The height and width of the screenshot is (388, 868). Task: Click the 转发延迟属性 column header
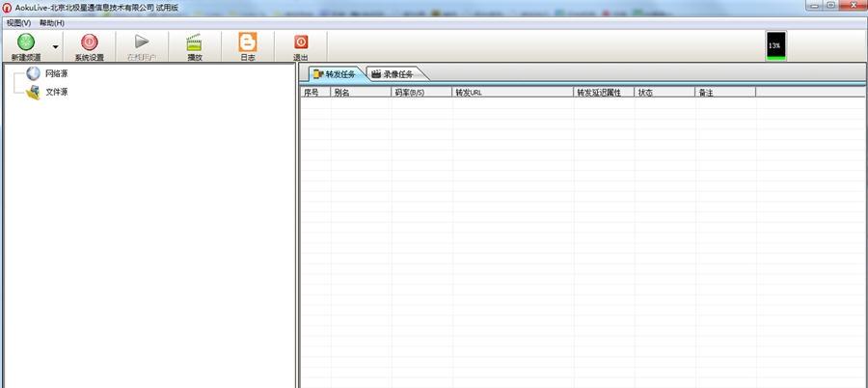point(604,93)
